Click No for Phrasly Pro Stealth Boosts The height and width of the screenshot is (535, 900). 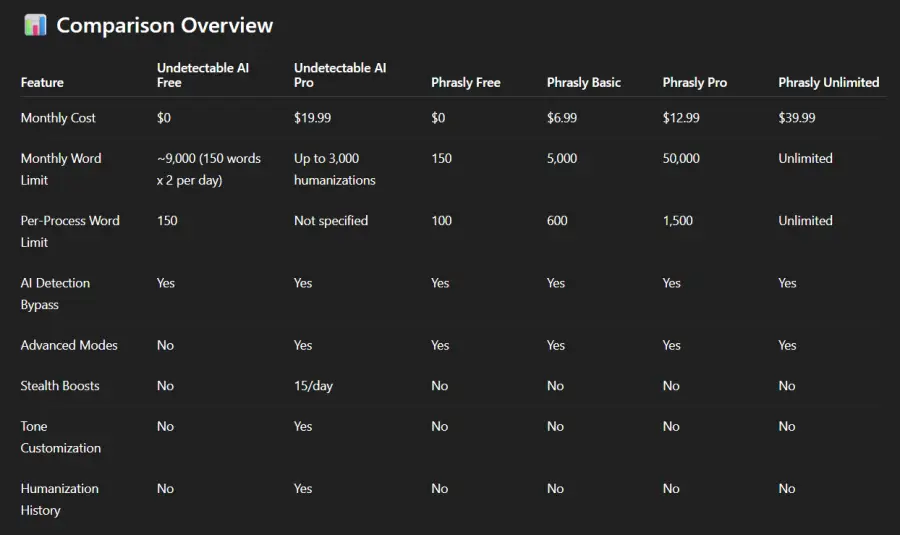click(x=671, y=386)
